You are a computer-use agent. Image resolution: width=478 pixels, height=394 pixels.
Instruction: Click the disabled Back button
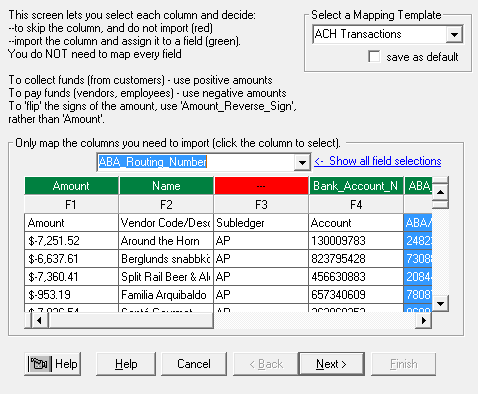coord(266,364)
